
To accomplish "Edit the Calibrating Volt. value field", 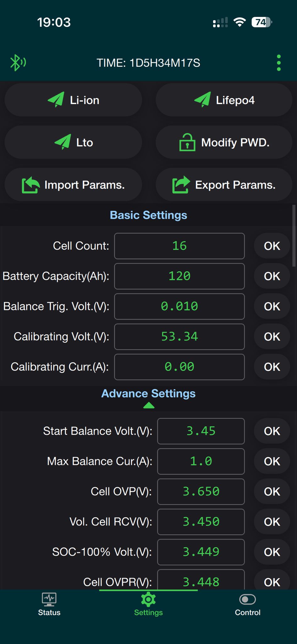I will (179, 336).
